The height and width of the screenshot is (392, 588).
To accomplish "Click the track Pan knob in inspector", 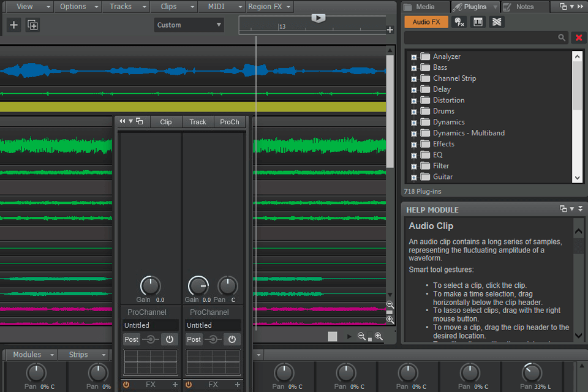I will (x=228, y=286).
